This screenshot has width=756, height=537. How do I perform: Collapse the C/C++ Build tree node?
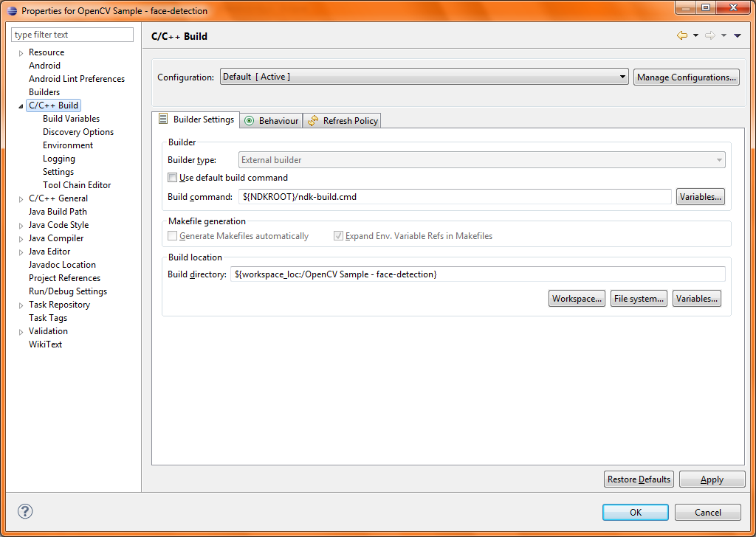[21, 106]
